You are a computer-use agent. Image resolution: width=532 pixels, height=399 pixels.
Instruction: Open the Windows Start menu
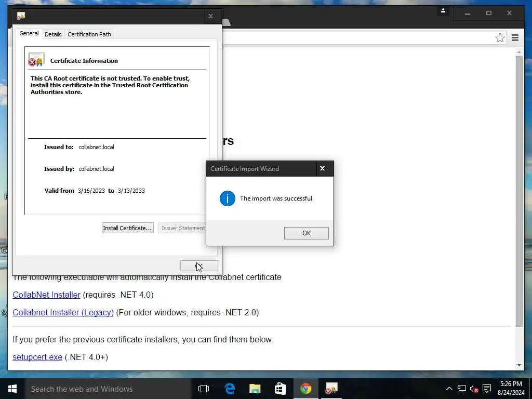tap(12, 389)
